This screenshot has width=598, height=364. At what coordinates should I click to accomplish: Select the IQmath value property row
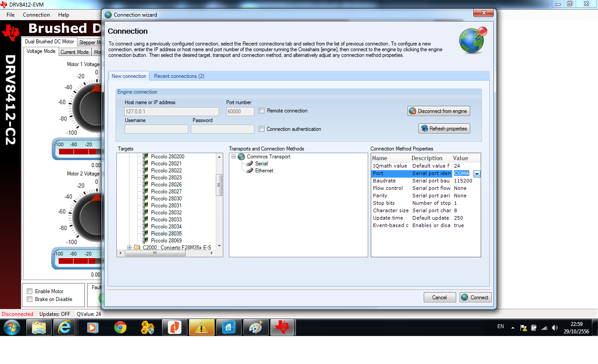(x=426, y=166)
